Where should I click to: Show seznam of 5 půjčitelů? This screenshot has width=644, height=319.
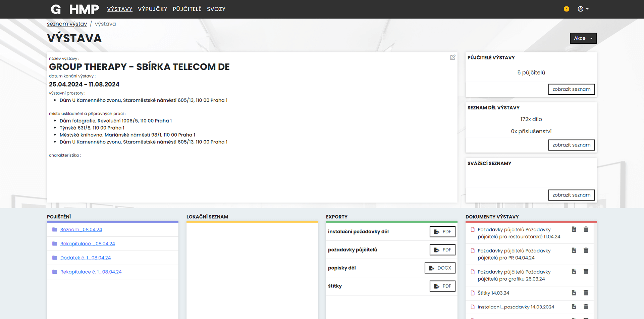572,89
